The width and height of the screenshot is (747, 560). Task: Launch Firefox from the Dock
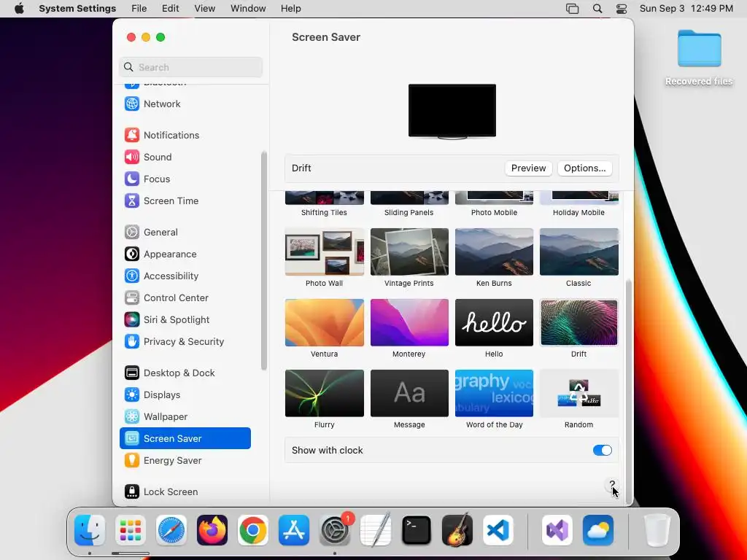(x=212, y=530)
